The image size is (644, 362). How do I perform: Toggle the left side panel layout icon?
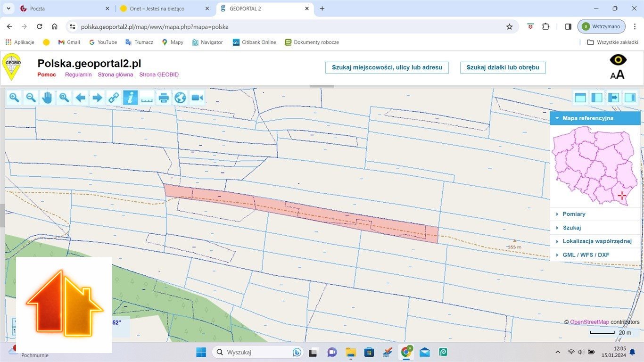coord(597,98)
